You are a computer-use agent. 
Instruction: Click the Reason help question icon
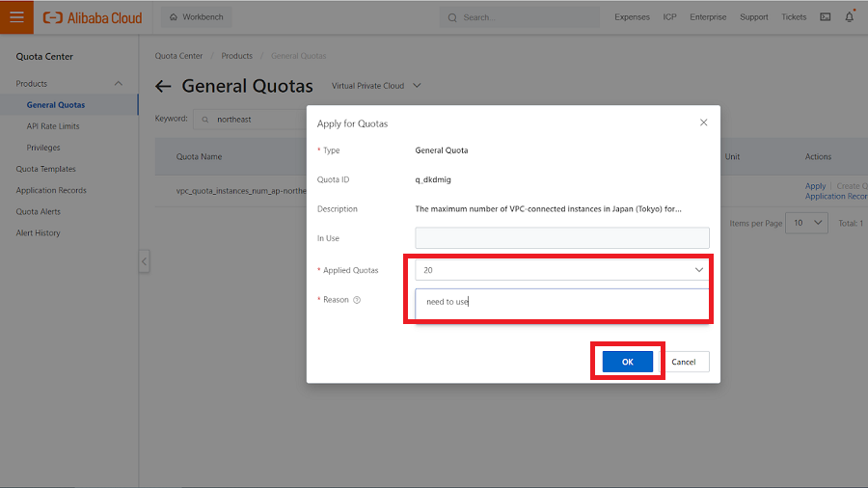pos(357,300)
